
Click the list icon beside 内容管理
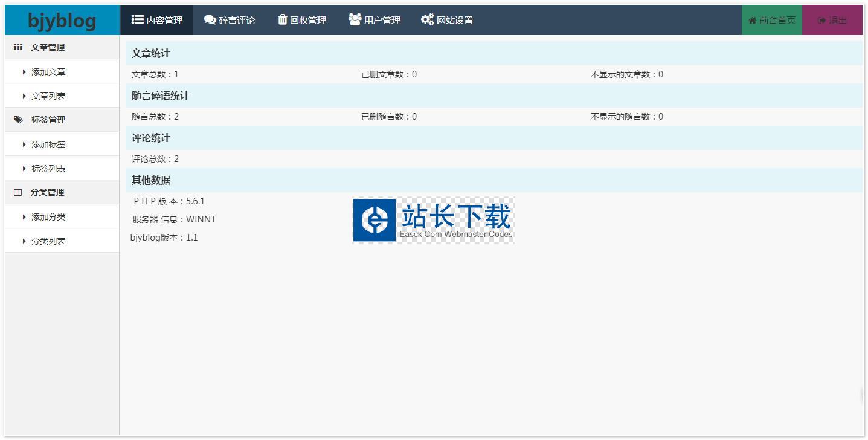tap(138, 19)
